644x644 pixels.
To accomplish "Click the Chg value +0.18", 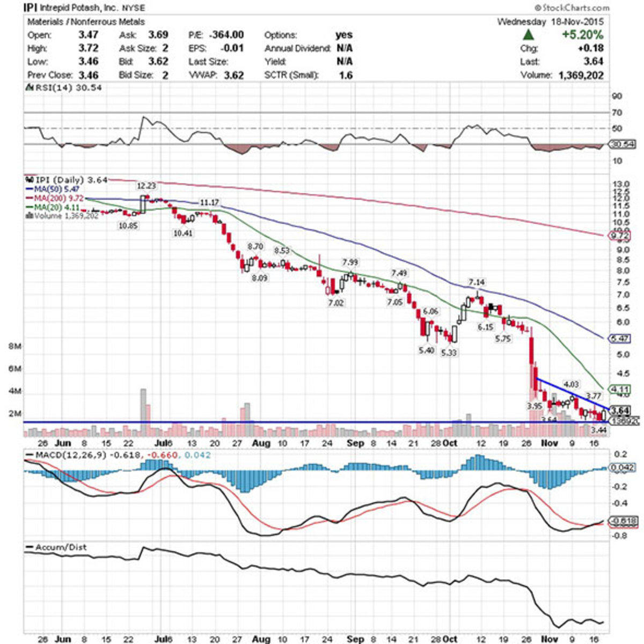I will (591, 48).
